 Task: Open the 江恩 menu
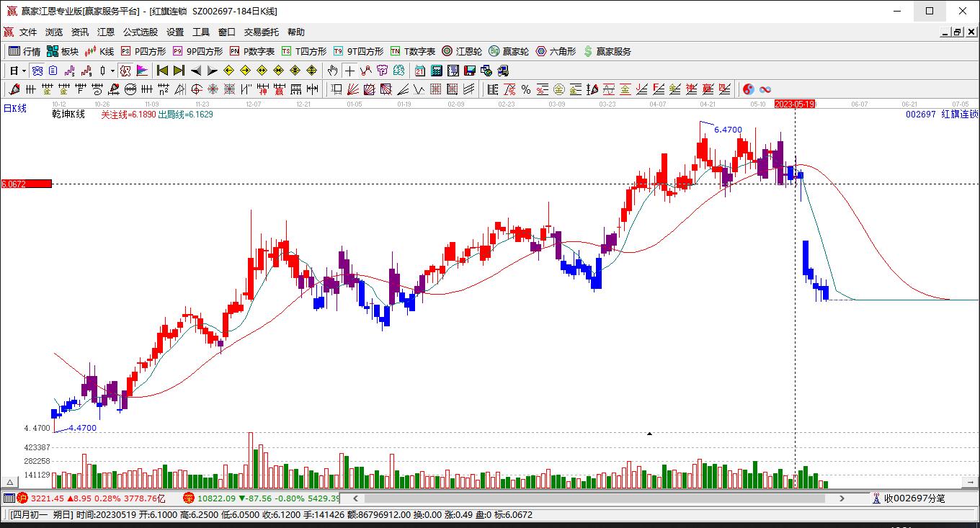click(106, 32)
